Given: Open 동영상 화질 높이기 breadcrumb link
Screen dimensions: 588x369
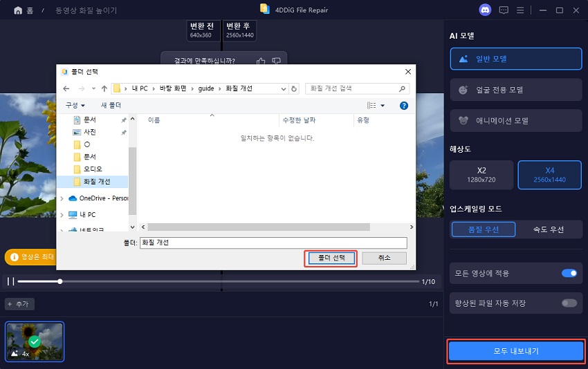Looking at the screenshot, I should [86, 10].
